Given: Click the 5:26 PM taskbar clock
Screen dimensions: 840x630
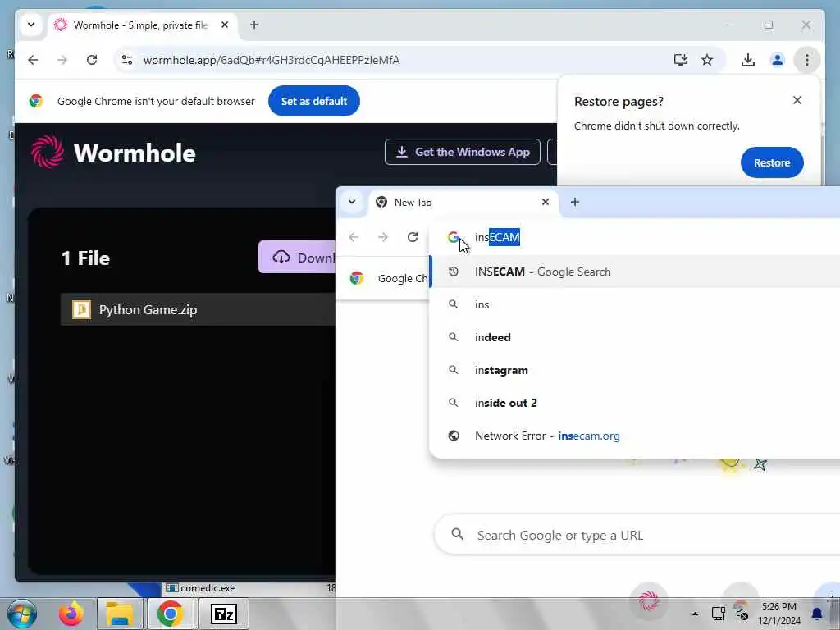Looking at the screenshot, I should 779,607.
